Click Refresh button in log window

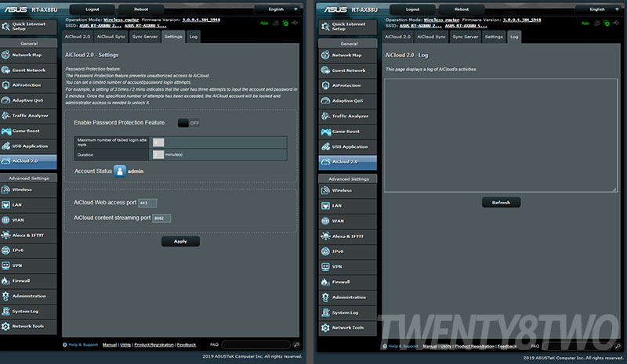click(501, 203)
